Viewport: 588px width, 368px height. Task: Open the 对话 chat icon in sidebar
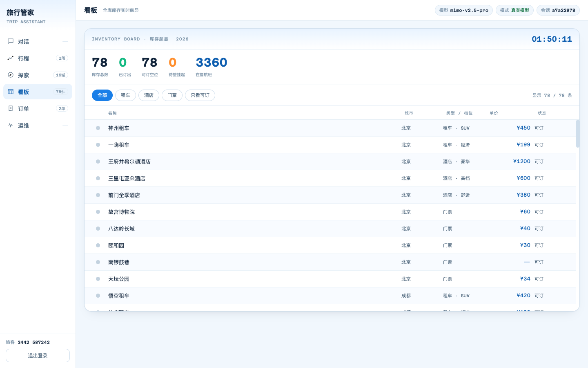point(11,41)
